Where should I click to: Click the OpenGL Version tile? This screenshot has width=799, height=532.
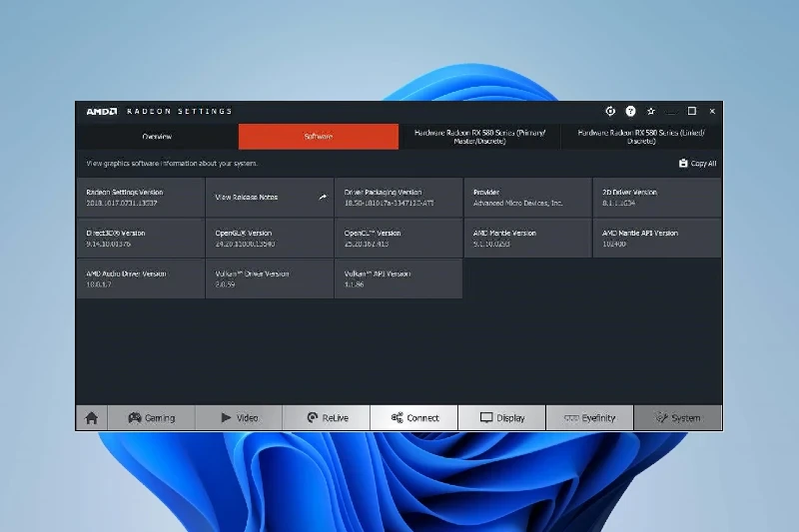coord(270,238)
